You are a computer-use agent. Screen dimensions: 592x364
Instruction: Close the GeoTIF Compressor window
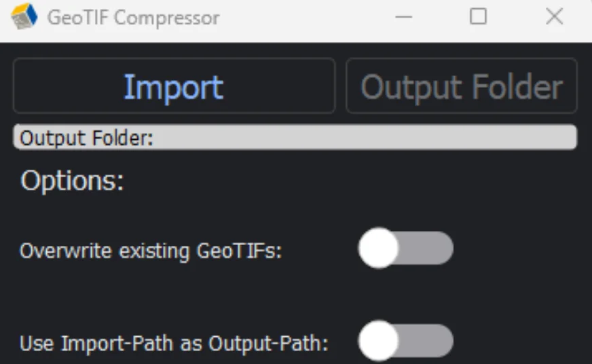point(555,17)
